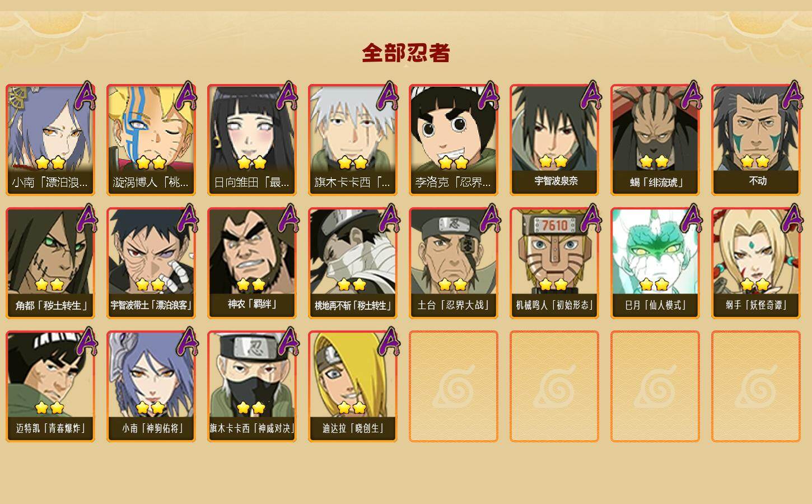Image resolution: width=812 pixels, height=504 pixels.
Task: Select the 迪达拉「晓创生」 card
Action: (x=353, y=386)
